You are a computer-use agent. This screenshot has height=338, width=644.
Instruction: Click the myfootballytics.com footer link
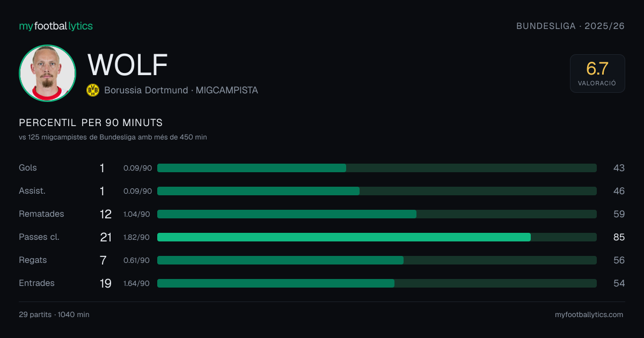[589, 315]
